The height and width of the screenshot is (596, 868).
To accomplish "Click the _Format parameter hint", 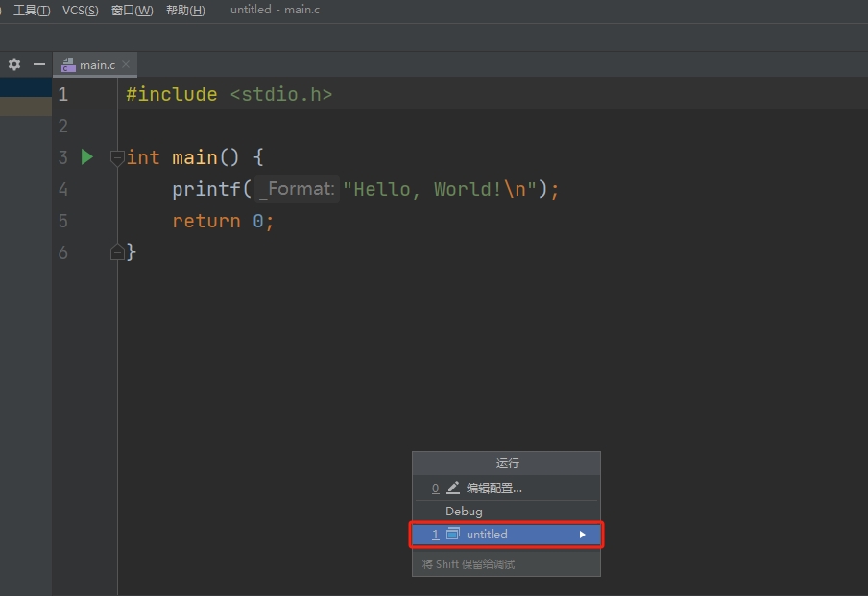I will (298, 189).
